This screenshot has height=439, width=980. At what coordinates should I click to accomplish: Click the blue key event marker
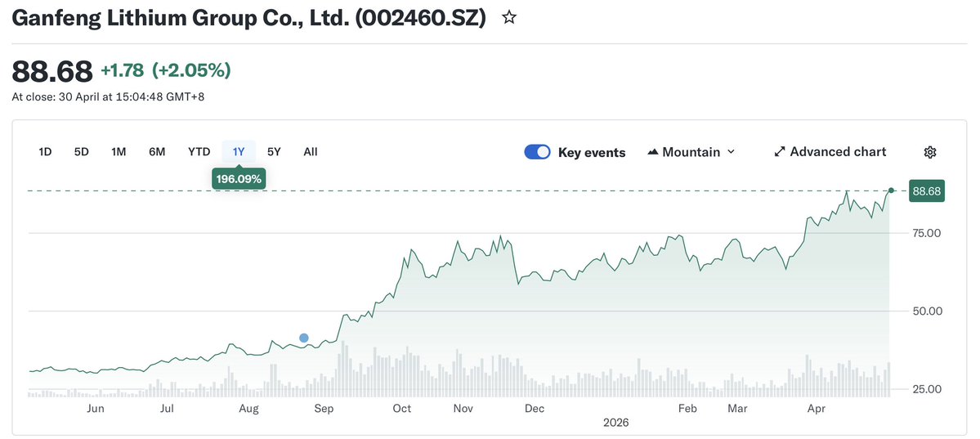tap(304, 338)
